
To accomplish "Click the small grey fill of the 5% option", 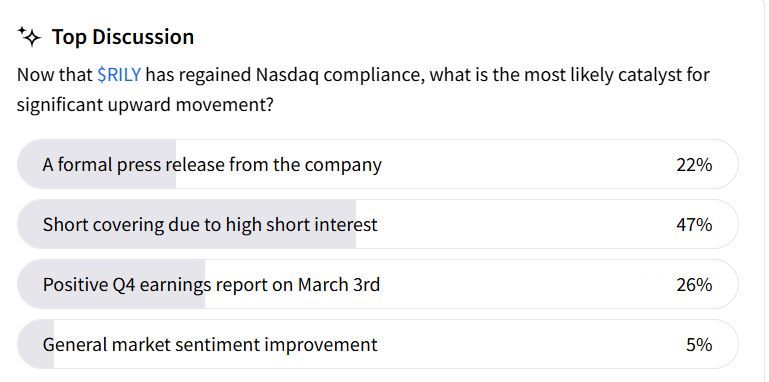I will 35,344.
